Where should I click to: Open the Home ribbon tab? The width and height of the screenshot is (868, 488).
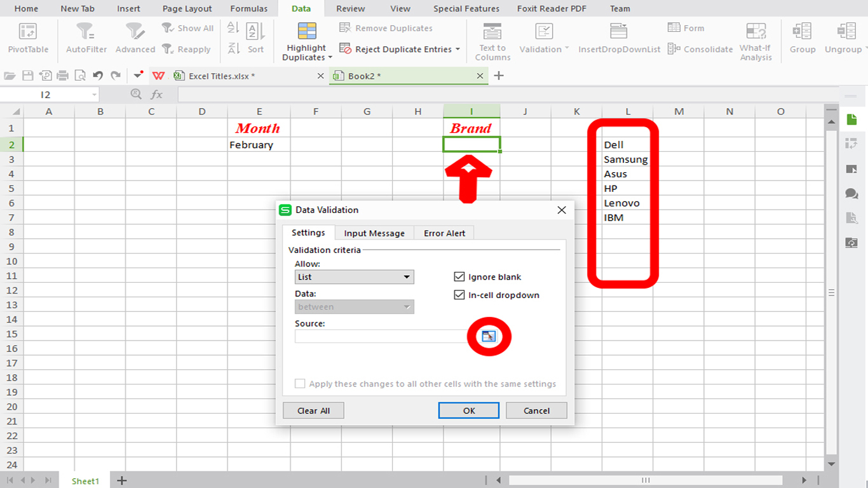tap(26, 8)
